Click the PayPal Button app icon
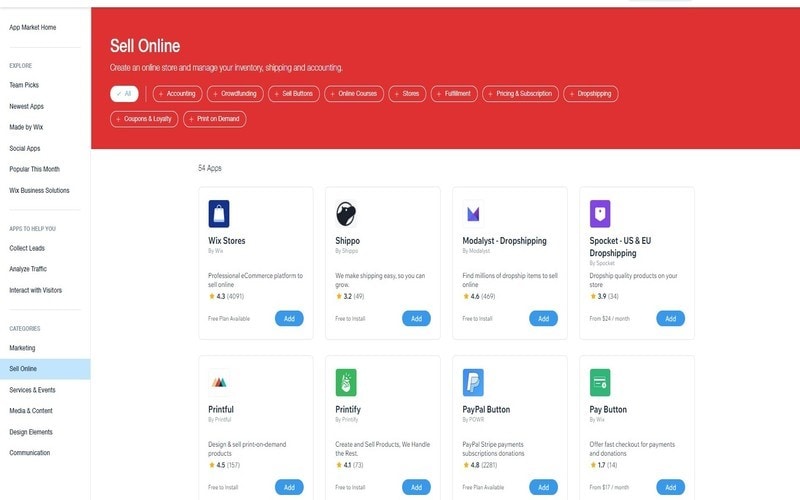The width and height of the screenshot is (800, 500). [473, 382]
